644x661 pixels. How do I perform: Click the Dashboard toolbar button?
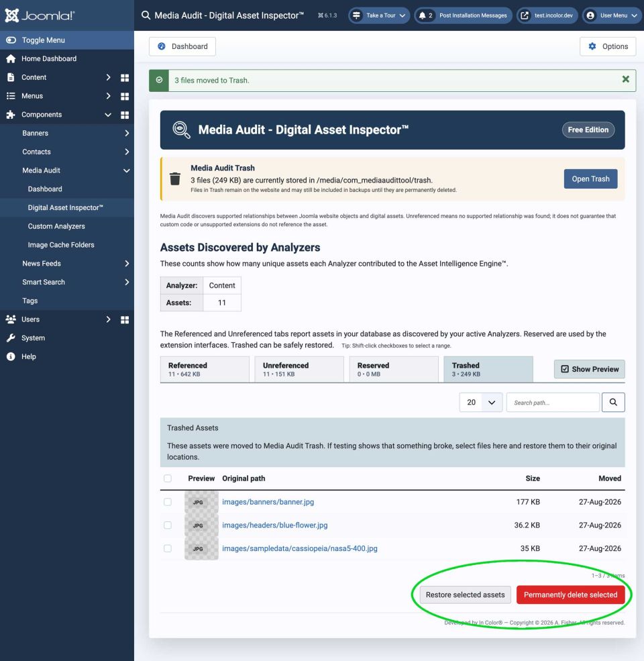point(182,46)
